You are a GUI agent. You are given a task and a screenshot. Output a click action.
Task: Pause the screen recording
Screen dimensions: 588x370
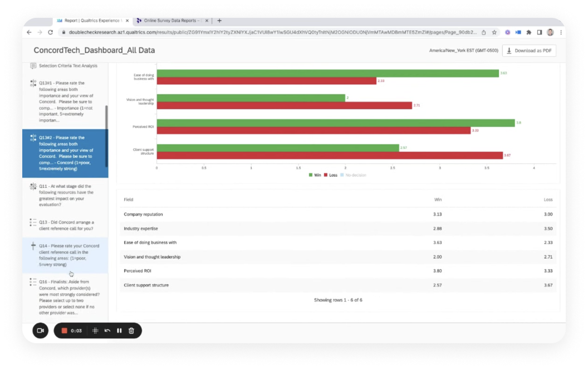point(119,330)
